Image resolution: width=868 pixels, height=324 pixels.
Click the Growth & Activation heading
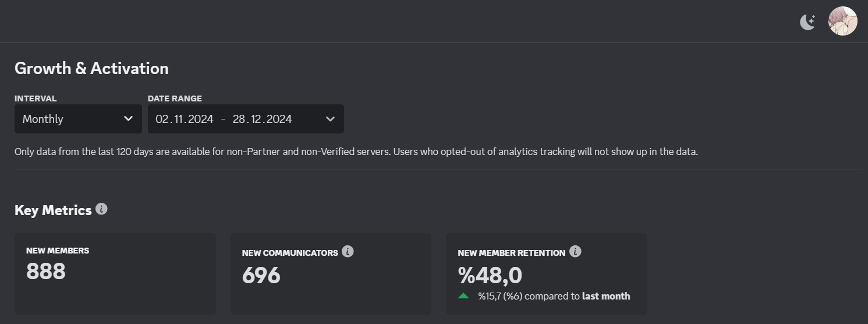(x=91, y=68)
